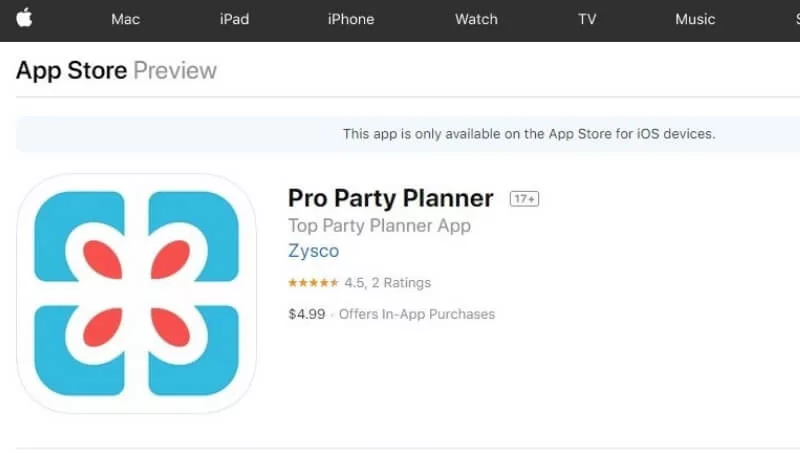Click the cut-off nav item after Music
The image size is (800, 453).
tap(797, 19)
